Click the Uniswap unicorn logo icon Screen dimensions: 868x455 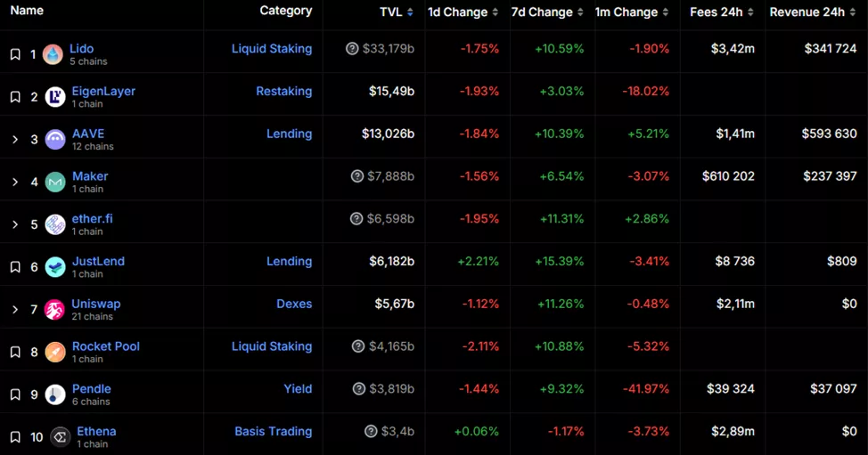pyautogui.click(x=55, y=310)
